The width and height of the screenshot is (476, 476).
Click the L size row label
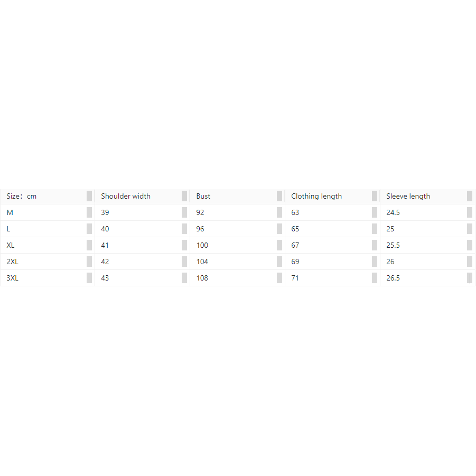8,229
